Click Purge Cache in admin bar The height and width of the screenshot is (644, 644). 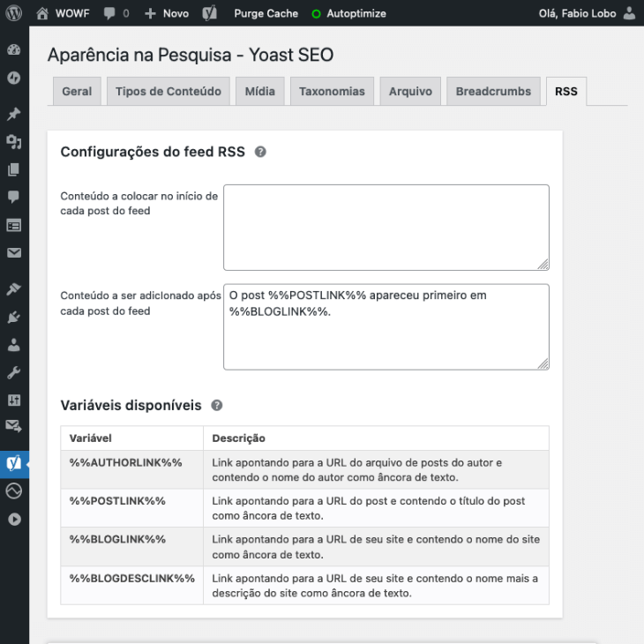pyautogui.click(x=266, y=13)
